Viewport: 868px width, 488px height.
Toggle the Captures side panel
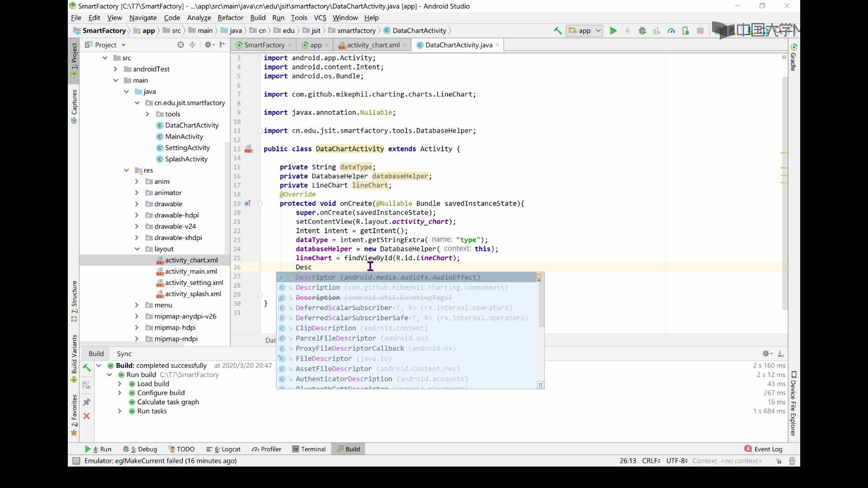pyautogui.click(x=74, y=106)
